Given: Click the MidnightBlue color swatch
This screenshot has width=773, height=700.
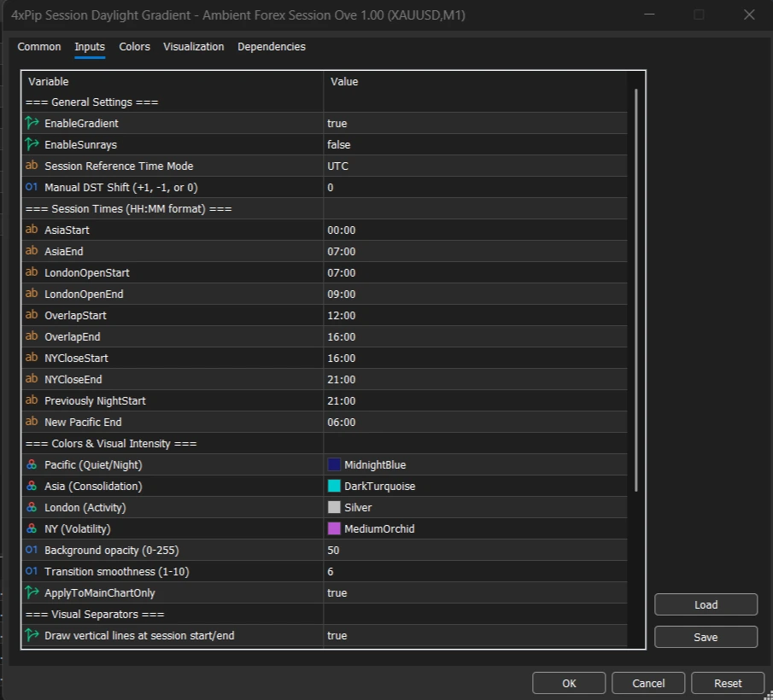Looking at the screenshot, I should [x=334, y=464].
